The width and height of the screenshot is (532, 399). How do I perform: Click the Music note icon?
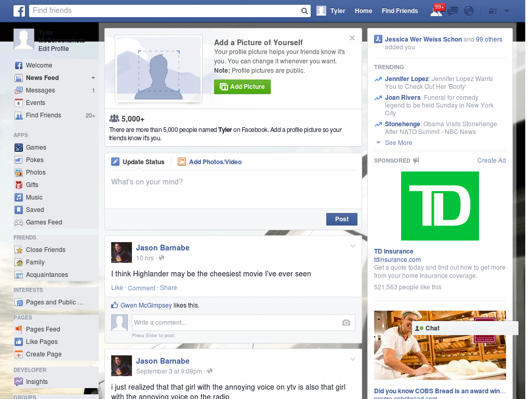tap(19, 197)
